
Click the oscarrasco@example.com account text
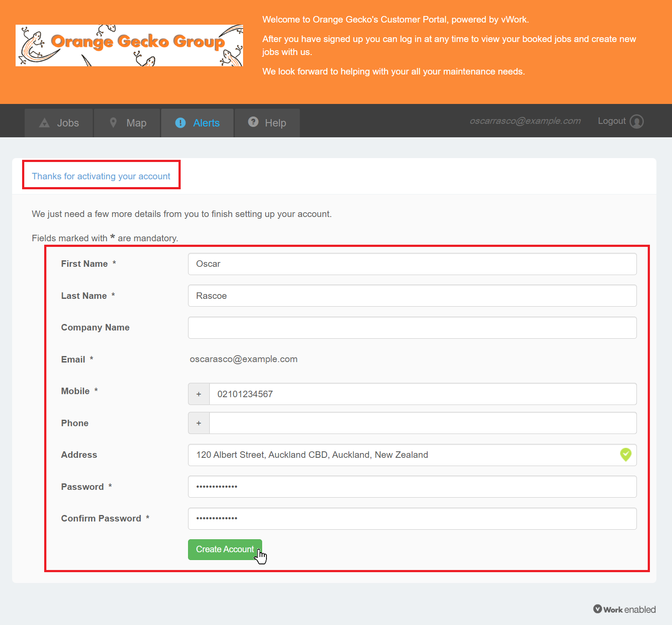click(525, 121)
